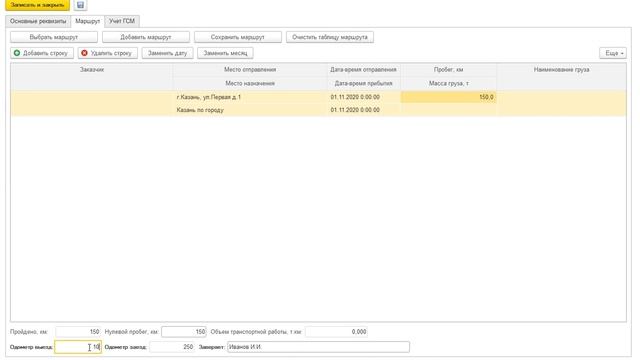Click 'Дата-время прибытия' column header
The image size is (640, 360).
pyautogui.click(x=363, y=83)
